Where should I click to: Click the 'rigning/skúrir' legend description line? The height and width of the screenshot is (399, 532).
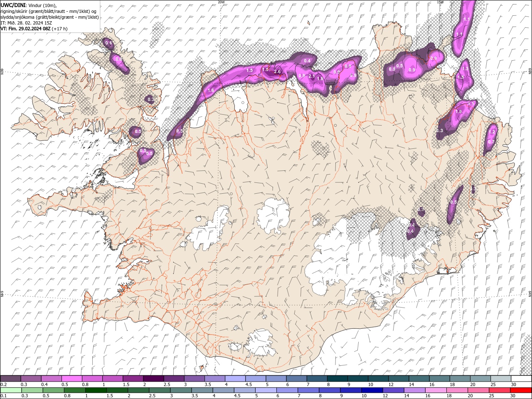tap(49, 11)
